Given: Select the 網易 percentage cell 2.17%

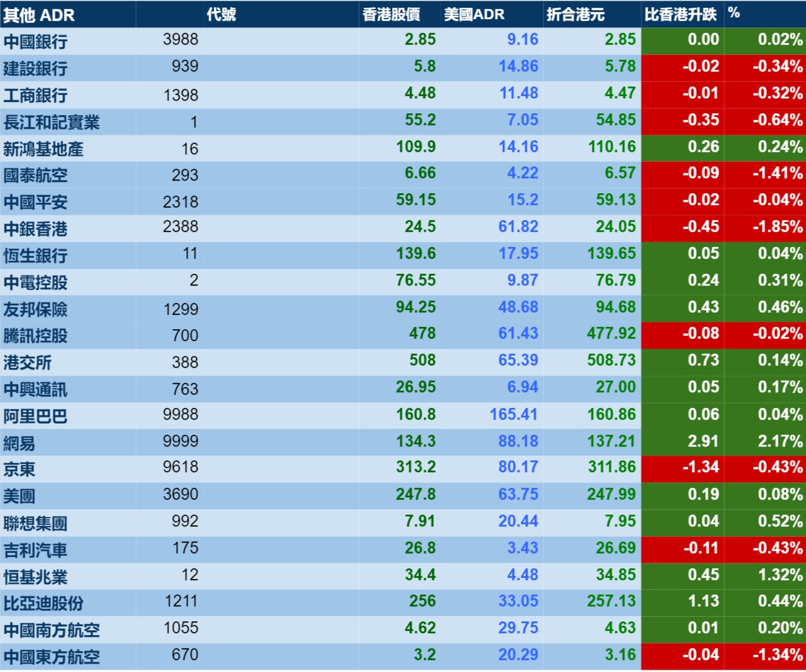Looking at the screenshot, I should [780, 441].
